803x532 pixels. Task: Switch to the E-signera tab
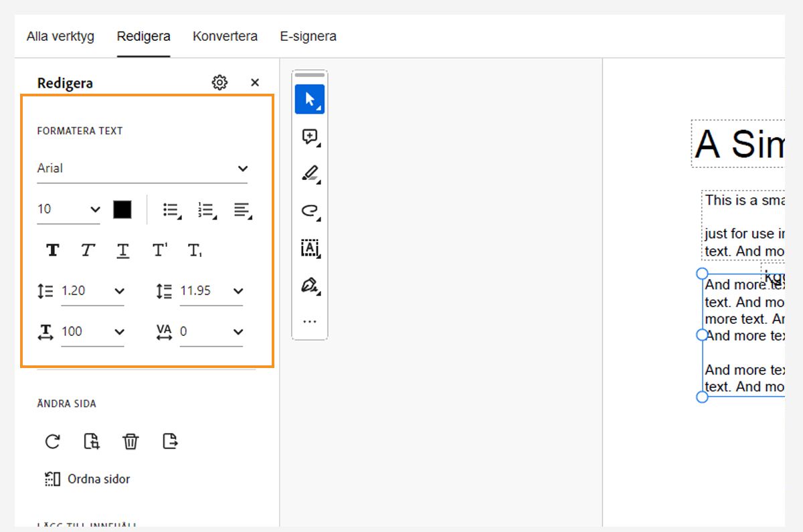(308, 36)
